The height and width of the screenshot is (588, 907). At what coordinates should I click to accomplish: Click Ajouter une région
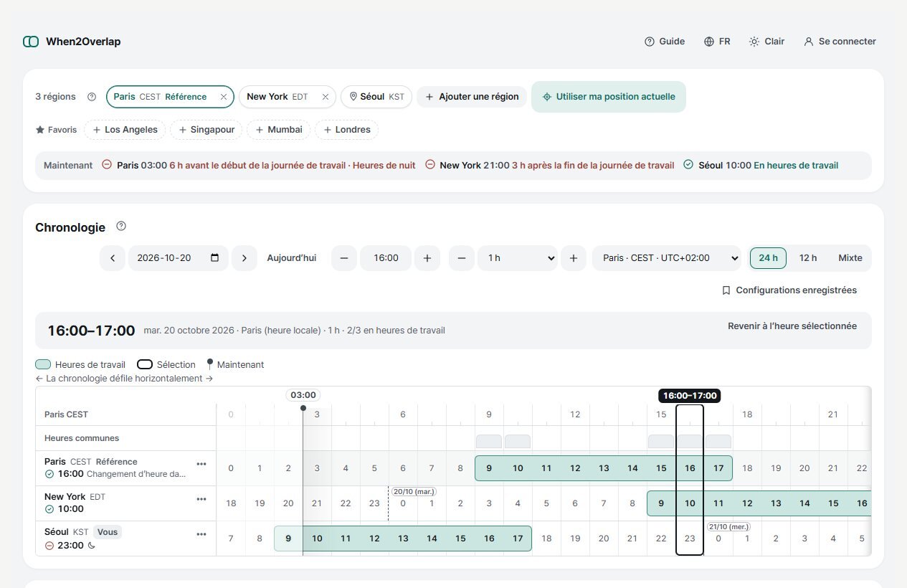pos(472,97)
